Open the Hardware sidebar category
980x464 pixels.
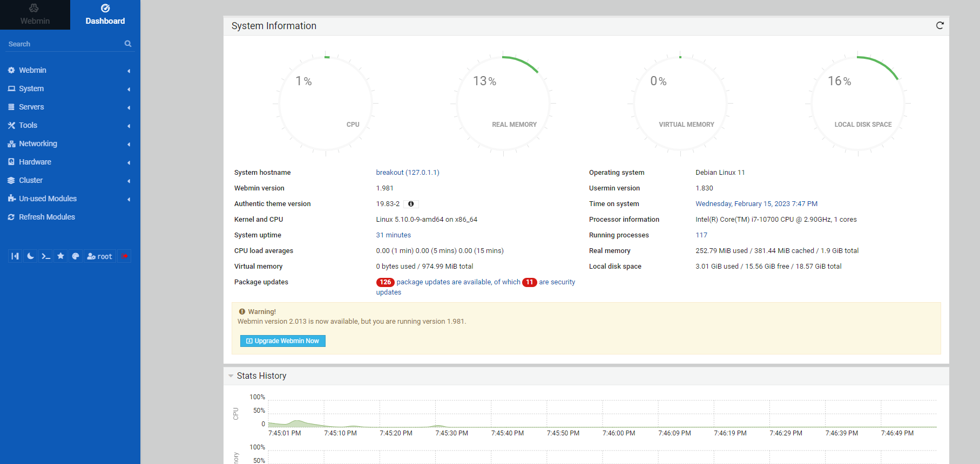pyautogui.click(x=35, y=162)
